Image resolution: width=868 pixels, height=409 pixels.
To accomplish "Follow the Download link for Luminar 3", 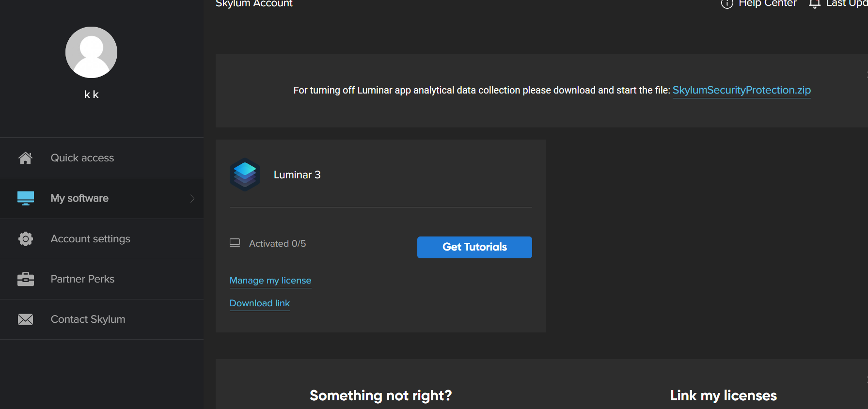I will (260, 303).
